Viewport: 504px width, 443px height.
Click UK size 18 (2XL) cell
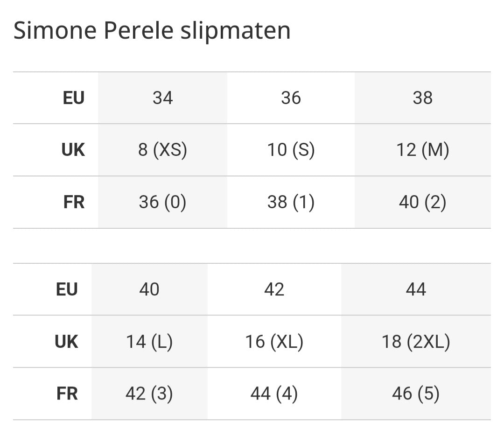[x=416, y=342]
